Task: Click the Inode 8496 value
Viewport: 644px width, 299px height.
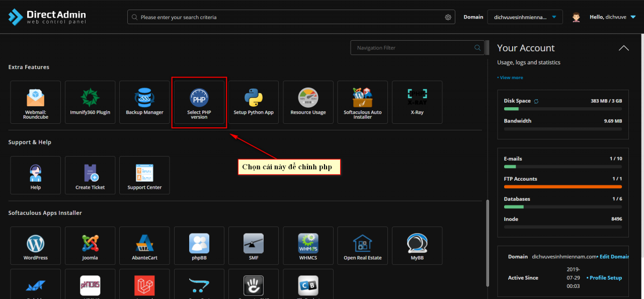Action: [617, 219]
